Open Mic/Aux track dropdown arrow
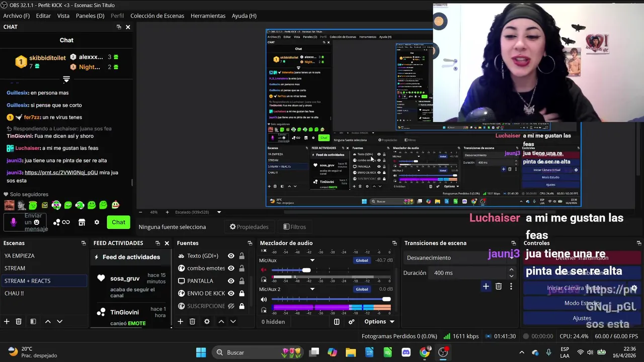Screen dimensions: 644x362 pos(312,260)
